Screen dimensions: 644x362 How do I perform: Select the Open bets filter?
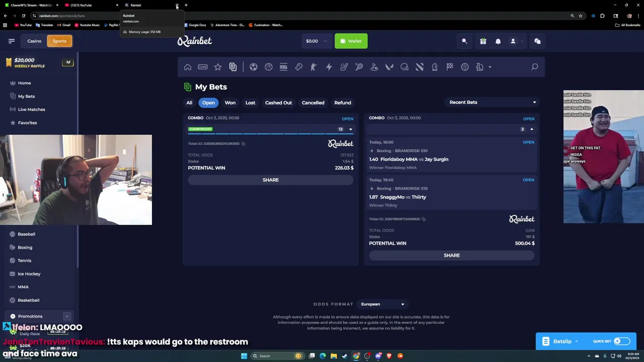(x=208, y=103)
